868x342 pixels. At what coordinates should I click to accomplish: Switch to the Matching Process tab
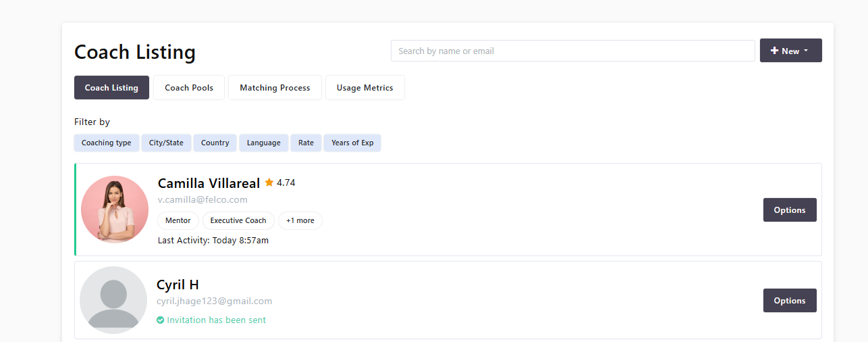pos(275,88)
